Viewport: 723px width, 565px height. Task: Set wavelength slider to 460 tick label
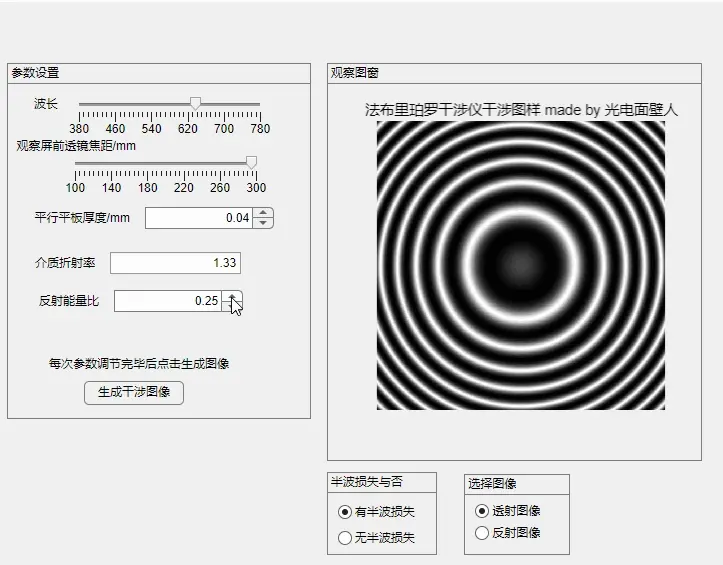click(115, 129)
